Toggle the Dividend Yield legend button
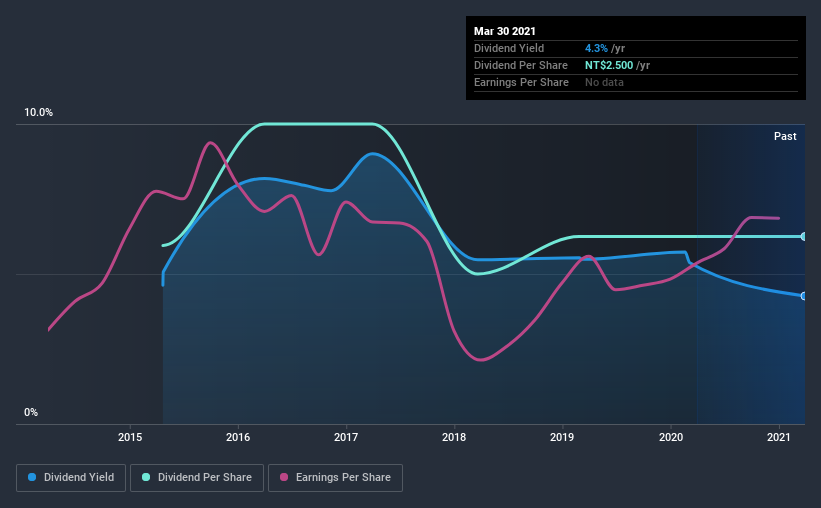The height and width of the screenshot is (508, 821). tap(71, 478)
